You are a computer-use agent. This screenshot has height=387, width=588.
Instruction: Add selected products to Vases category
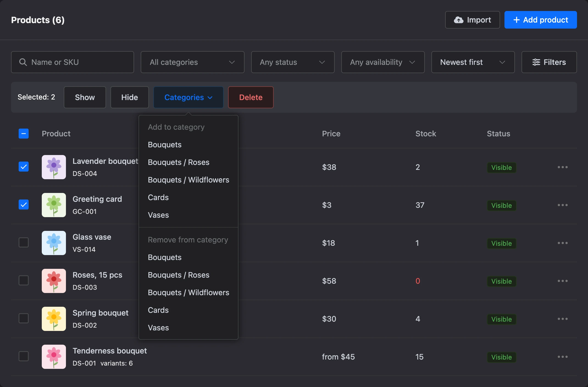click(188, 215)
